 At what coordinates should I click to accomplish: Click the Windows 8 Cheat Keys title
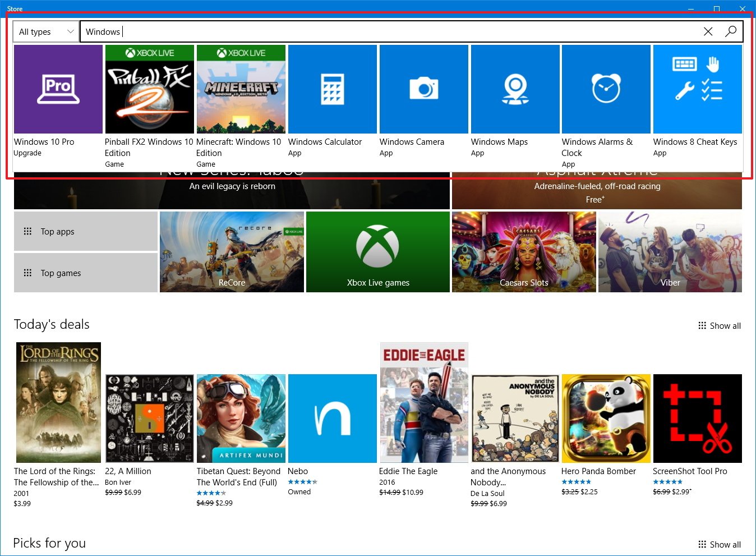point(695,142)
